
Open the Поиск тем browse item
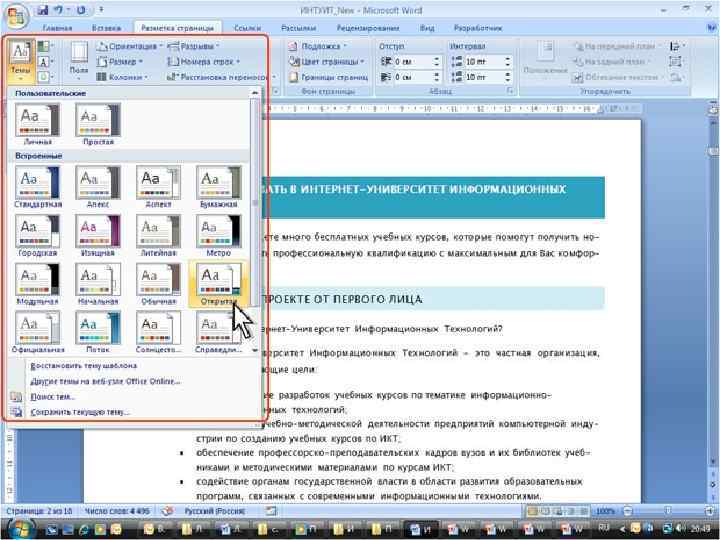52,397
